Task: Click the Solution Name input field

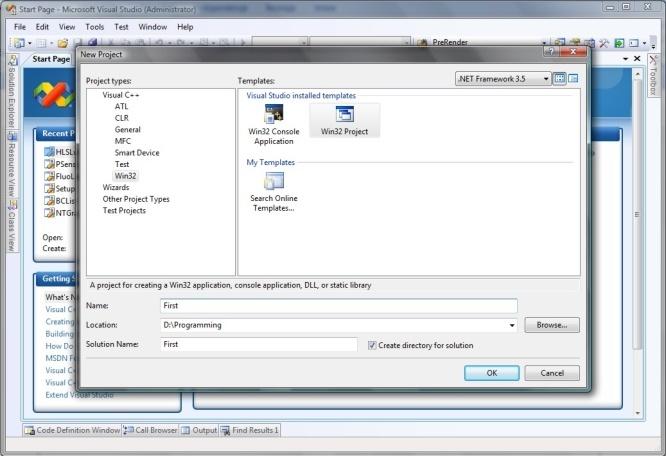Action: point(258,344)
